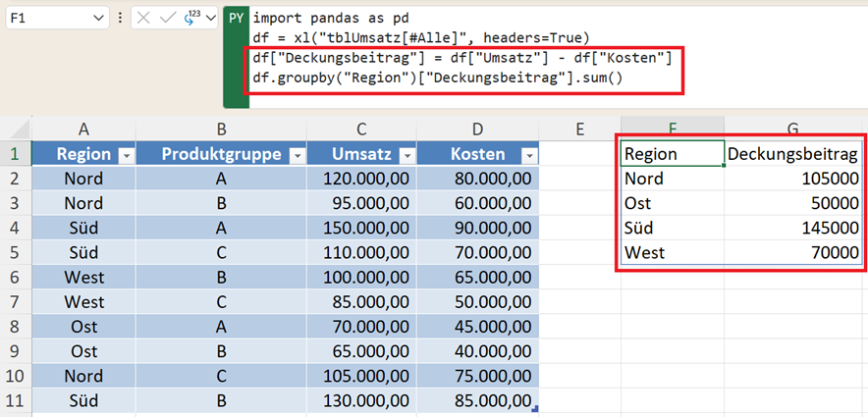Click the Name Box showing F1
Viewport: 868px width, 417px height.
(x=47, y=19)
